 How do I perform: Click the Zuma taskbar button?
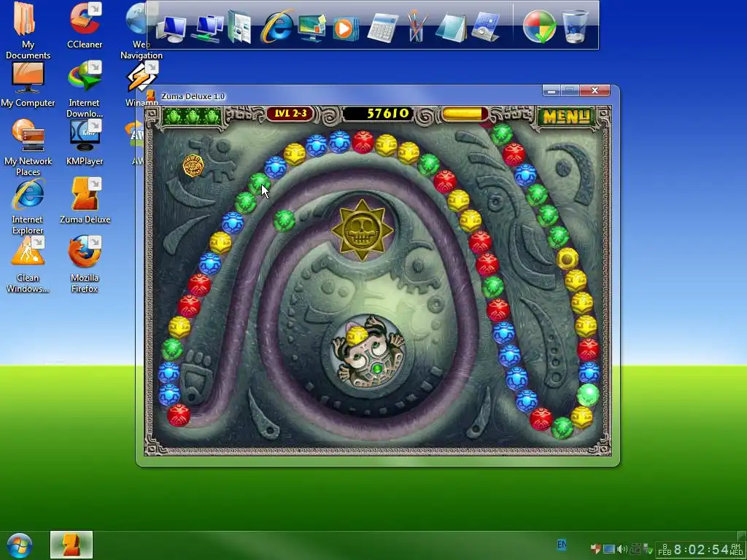click(x=71, y=545)
